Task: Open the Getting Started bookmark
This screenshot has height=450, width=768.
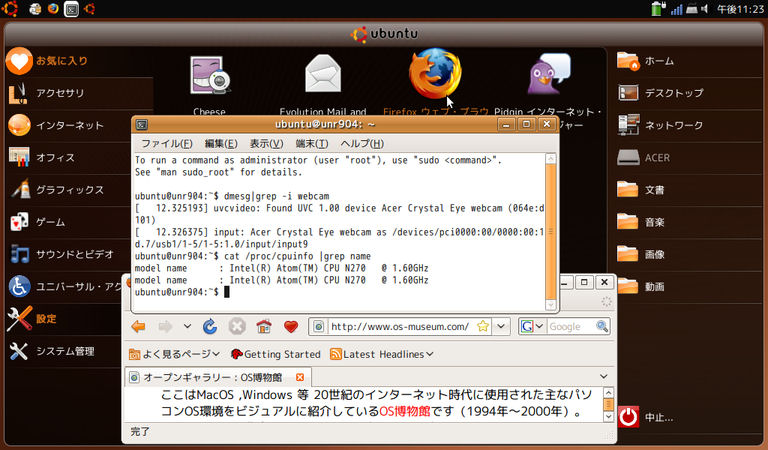Action: click(275, 354)
